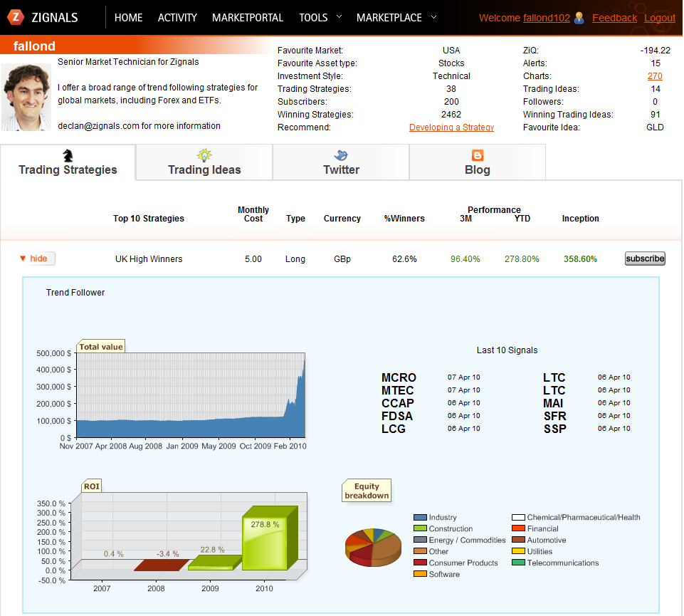The image size is (684, 616).
Task: Click the Blogger icon above Blog
Action: 478,155
